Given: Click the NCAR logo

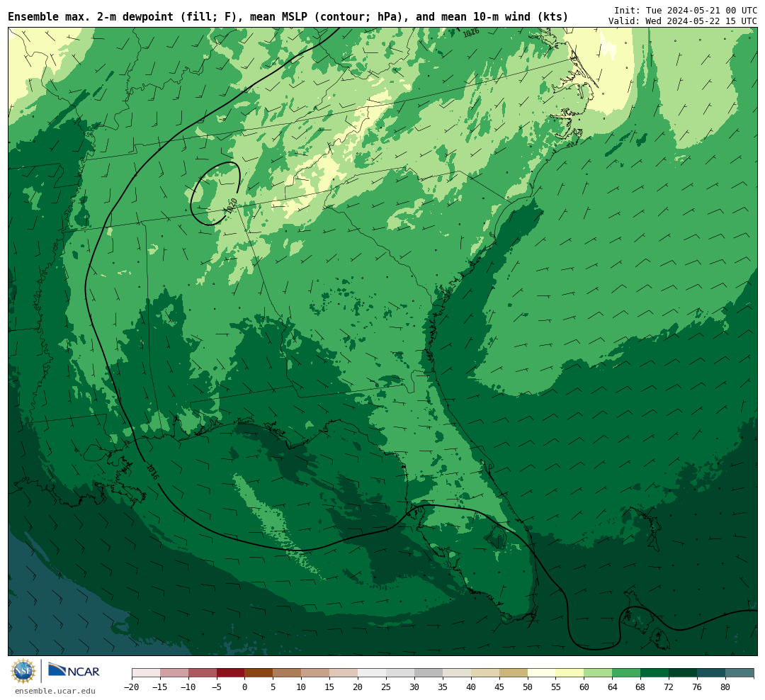Looking at the screenshot, I should [x=74, y=671].
